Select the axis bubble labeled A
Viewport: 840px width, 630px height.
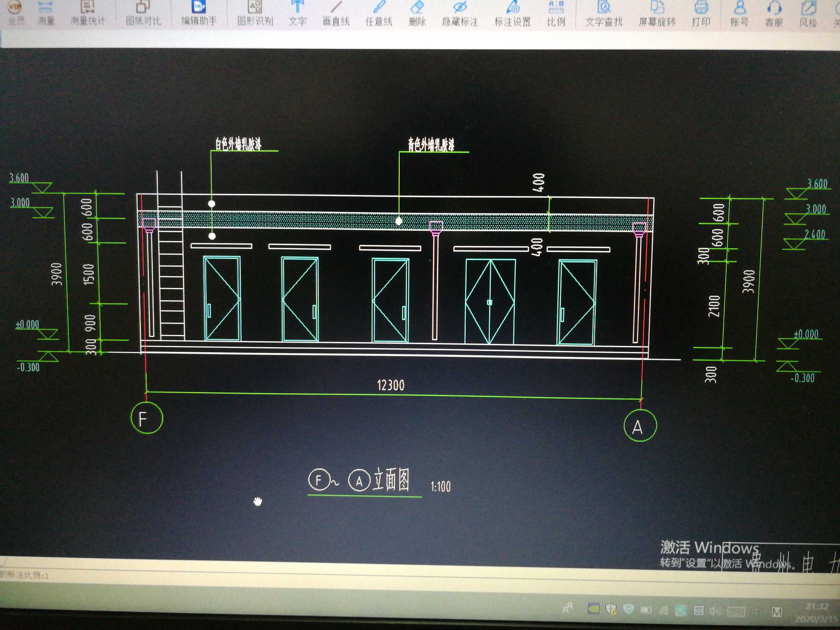point(640,426)
